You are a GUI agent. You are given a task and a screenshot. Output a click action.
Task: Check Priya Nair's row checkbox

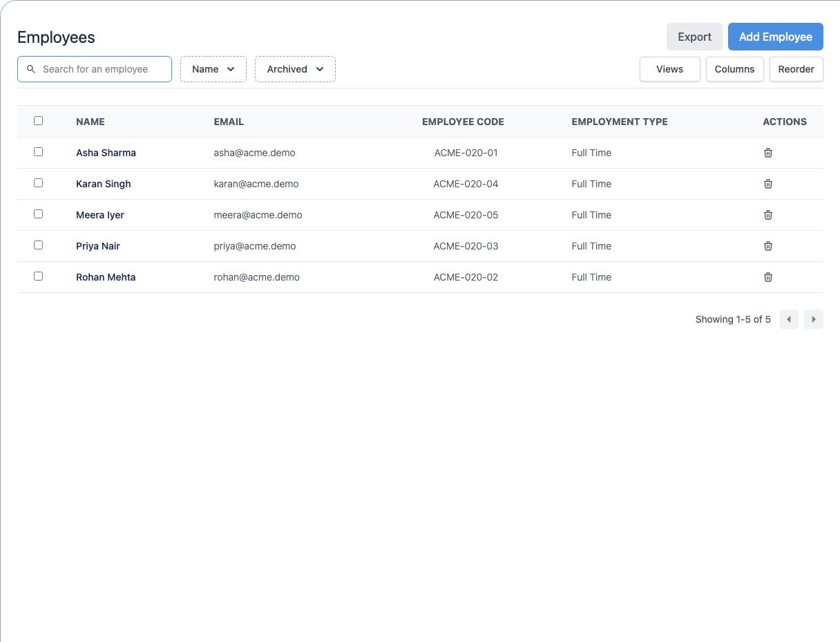click(x=39, y=245)
